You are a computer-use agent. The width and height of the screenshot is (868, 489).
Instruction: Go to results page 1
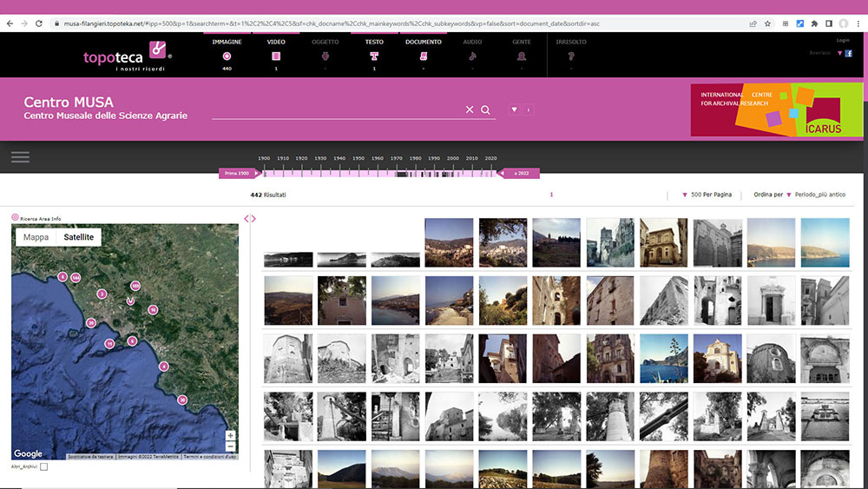[551, 195]
